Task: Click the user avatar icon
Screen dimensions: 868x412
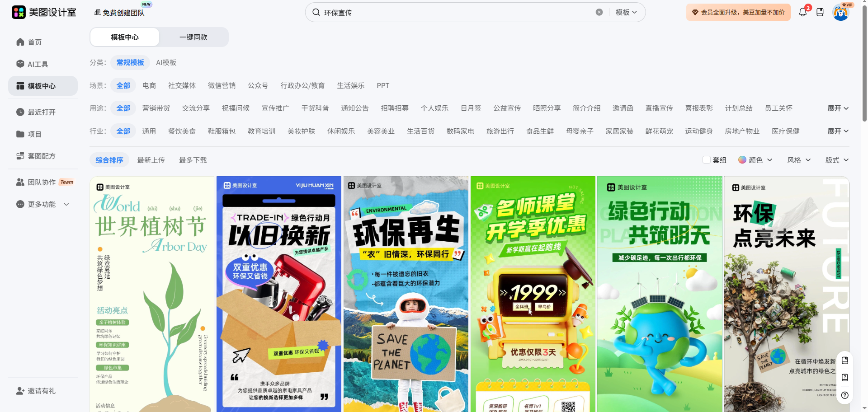Action: (x=840, y=13)
